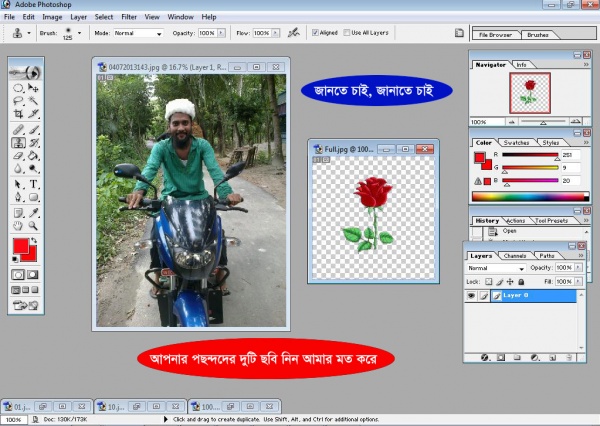Select the Eraser tool
The image size is (600, 426).
pyautogui.click(x=18, y=155)
